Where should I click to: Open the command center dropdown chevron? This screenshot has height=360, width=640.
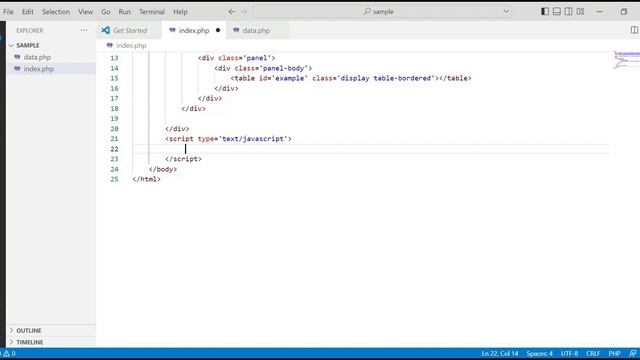tap(506, 11)
